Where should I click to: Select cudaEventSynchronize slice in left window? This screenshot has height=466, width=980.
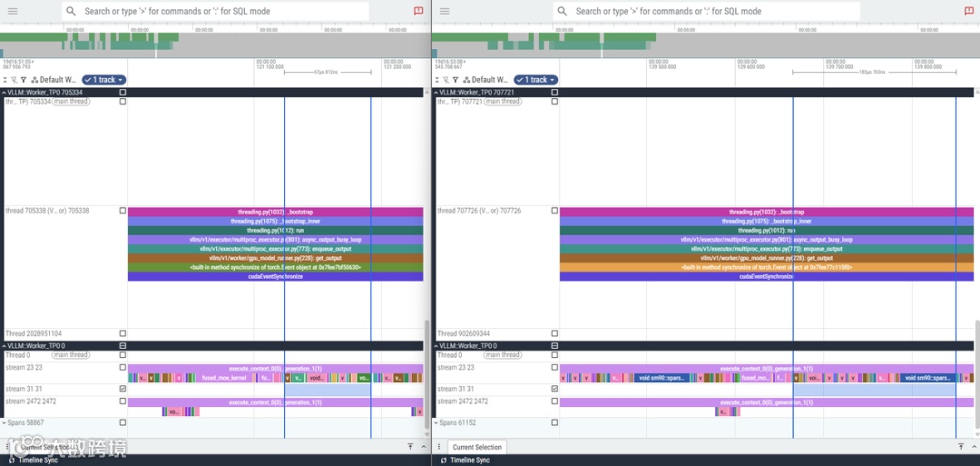276,276
